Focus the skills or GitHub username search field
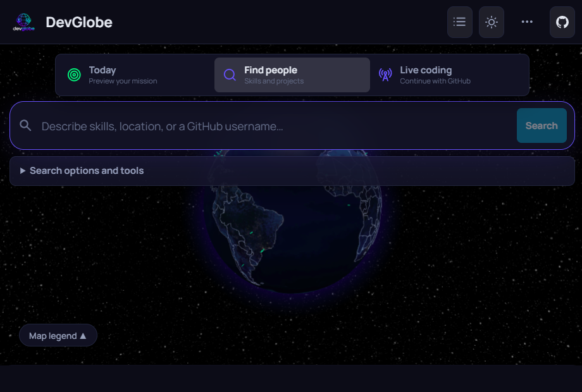The height and width of the screenshot is (392, 582). coord(275,126)
